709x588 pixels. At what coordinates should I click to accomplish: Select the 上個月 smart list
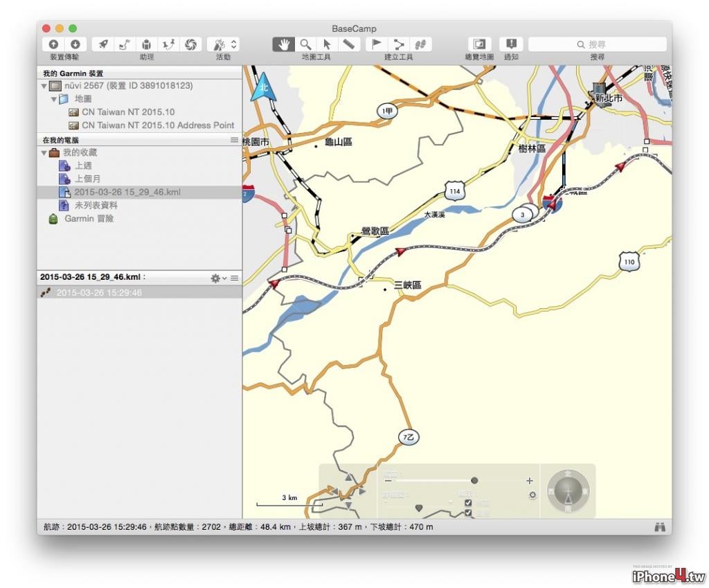(x=87, y=179)
